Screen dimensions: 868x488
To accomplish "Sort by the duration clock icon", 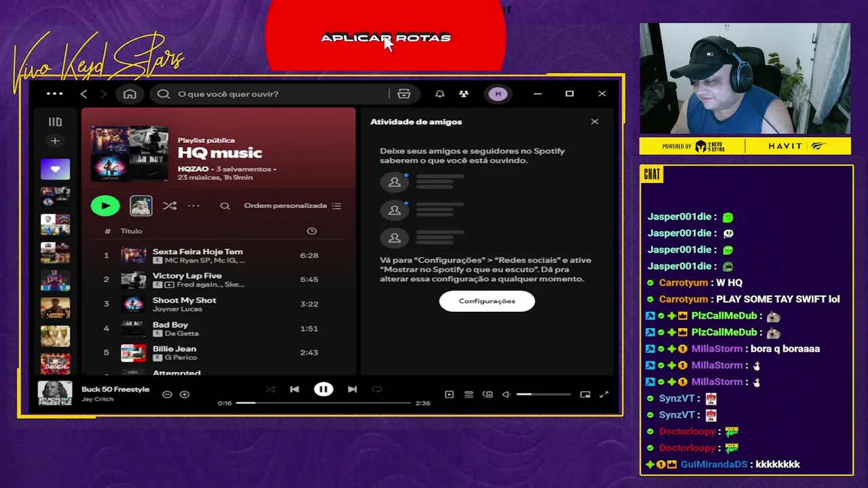I will point(312,231).
